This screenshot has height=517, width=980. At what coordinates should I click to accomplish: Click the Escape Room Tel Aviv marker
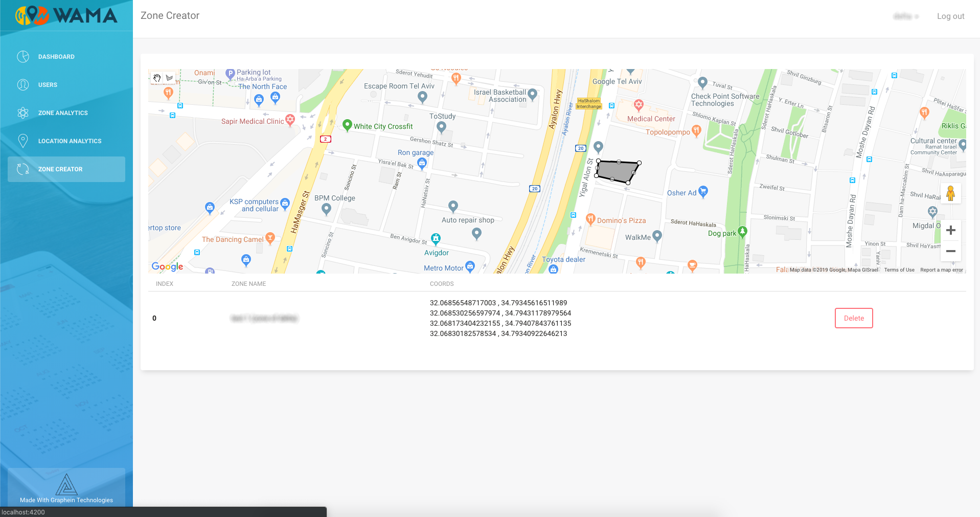[x=422, y=97]
